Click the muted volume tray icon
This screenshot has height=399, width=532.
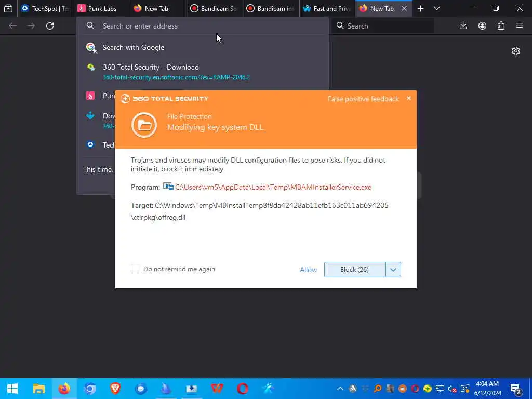point(453,389)
